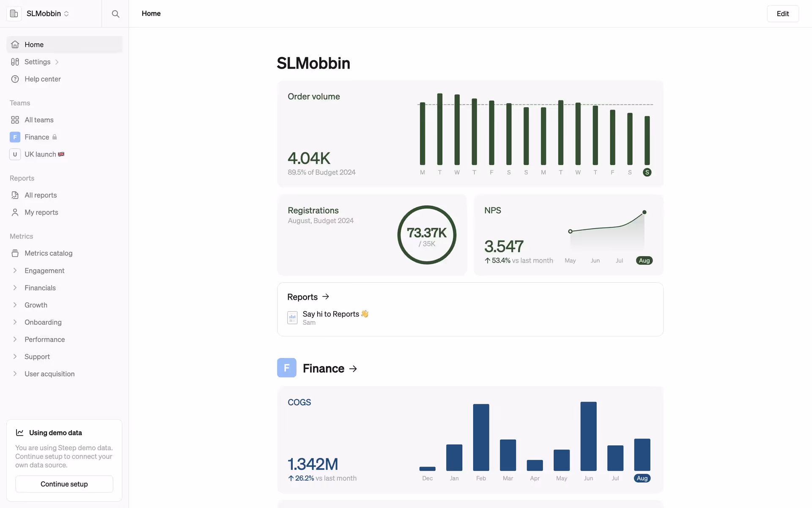
Task: Click the All teams grid icon
Action: click(x=15, y=120)
